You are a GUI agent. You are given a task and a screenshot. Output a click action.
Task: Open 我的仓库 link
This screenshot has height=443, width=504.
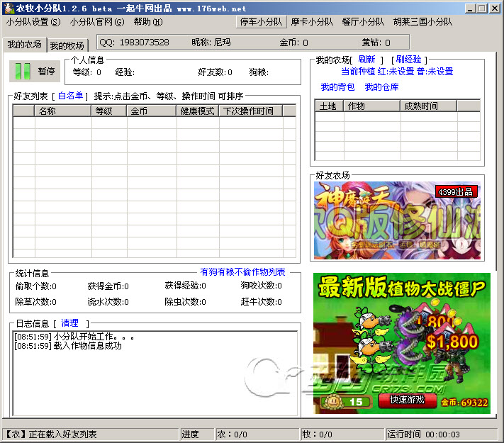[381, 87]
